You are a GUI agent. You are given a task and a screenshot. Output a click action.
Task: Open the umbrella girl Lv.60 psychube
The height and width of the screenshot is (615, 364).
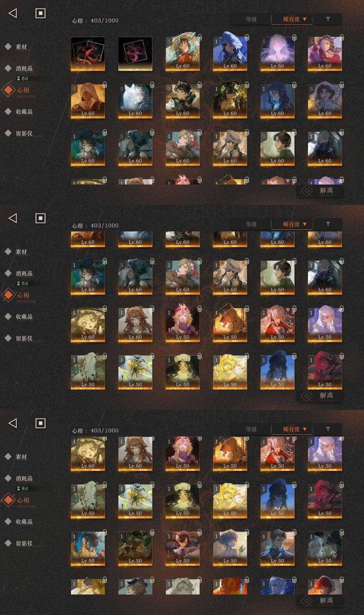(x=183, y=52)
